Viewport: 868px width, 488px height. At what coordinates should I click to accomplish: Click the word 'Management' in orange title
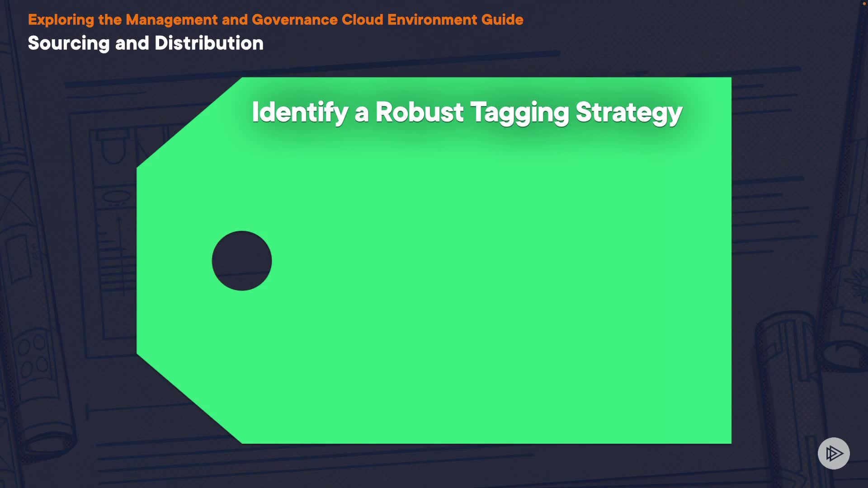point(172,20)
